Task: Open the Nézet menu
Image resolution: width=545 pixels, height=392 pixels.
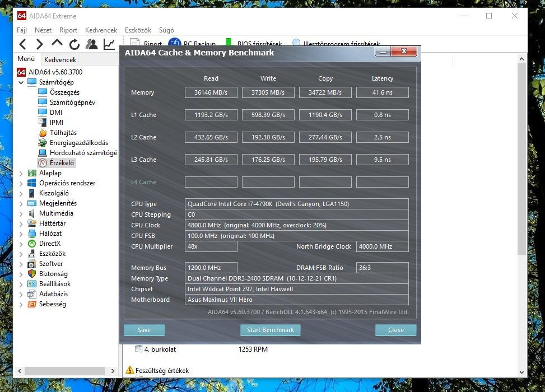Action: [x=43, y=30]
